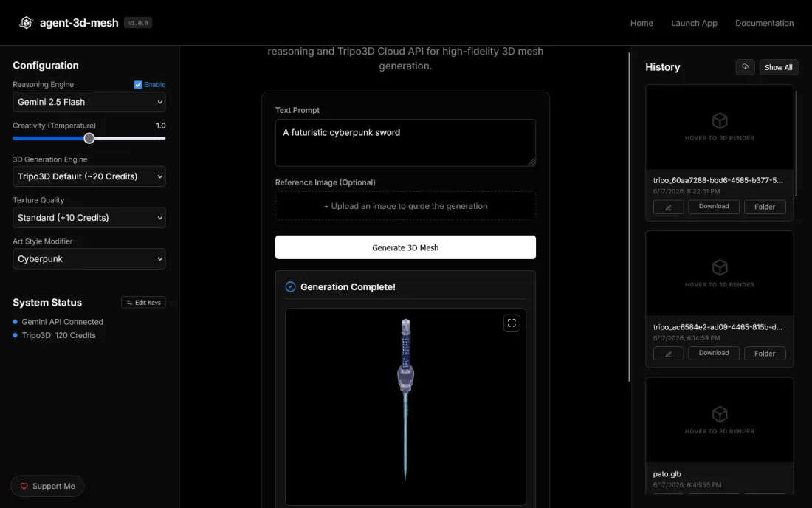Toggle the Reasoning Engine Enable checkbox
Viewport: 812px width, 508px height.
coord(138,84)
